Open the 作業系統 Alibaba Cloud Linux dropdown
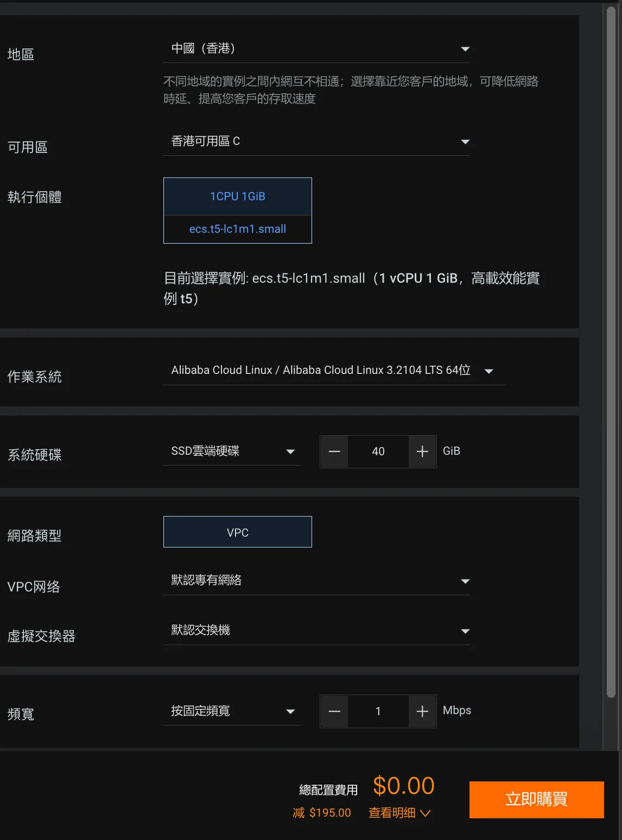Image resolution: width=622 pixels, height=840 pixels. coord(334,371)
